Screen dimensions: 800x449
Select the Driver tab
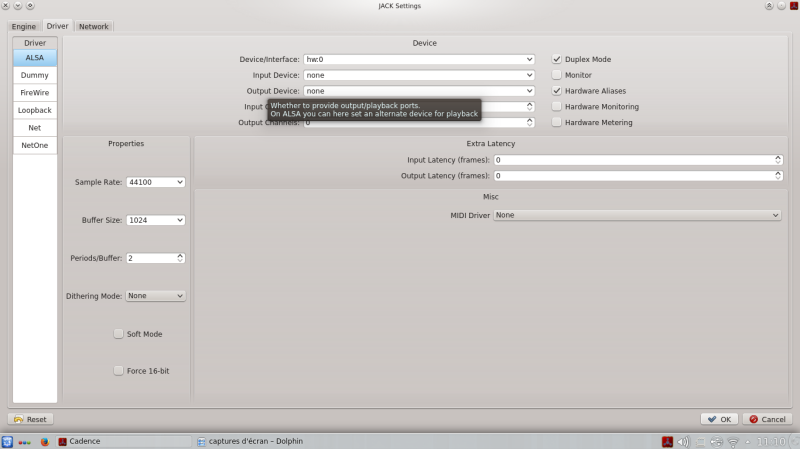tap(57, 26)
